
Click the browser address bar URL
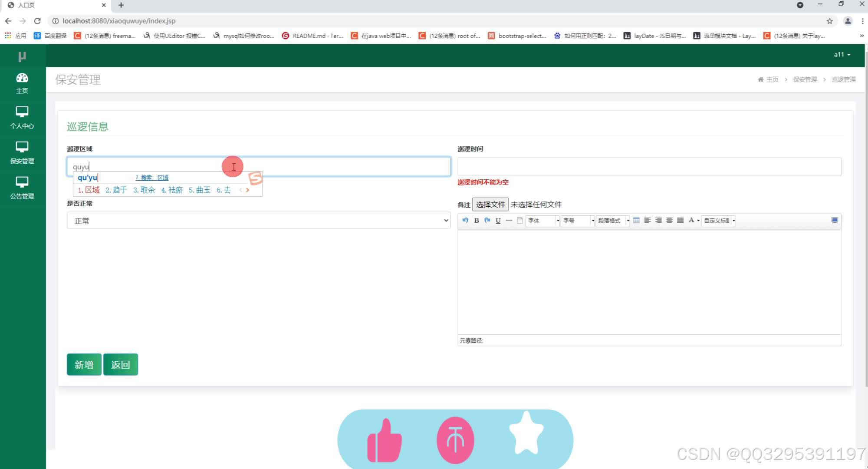click(119, 21)
